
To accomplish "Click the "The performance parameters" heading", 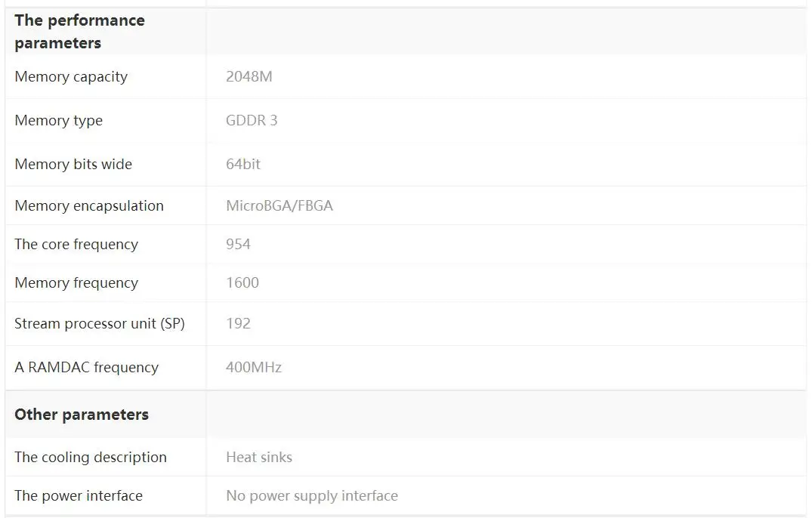I will (80, 32).
